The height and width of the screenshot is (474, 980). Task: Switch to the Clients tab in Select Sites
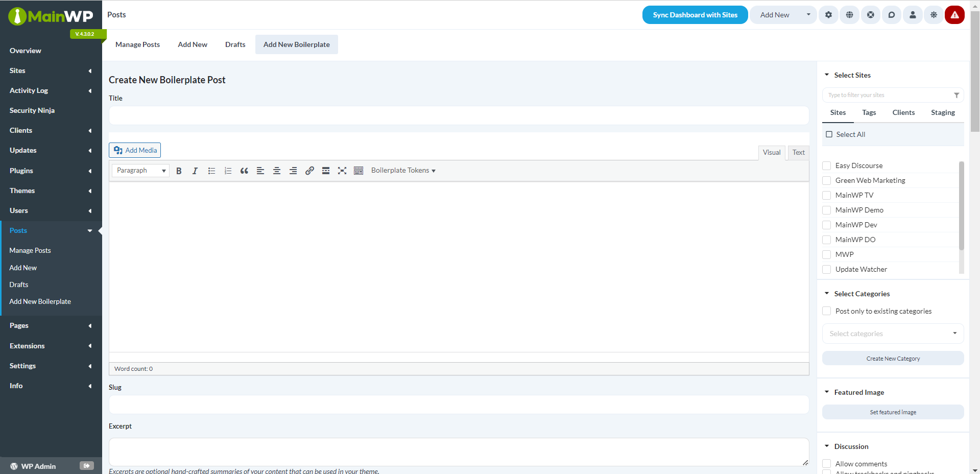click(x=903, y=112)
